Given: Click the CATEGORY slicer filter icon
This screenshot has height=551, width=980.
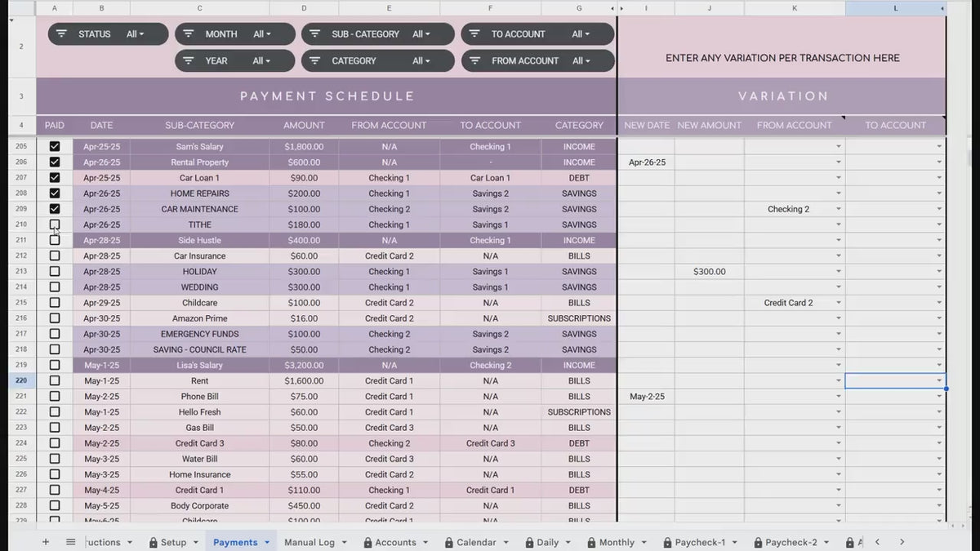Looking at the screenshot, I should (315, 60).
